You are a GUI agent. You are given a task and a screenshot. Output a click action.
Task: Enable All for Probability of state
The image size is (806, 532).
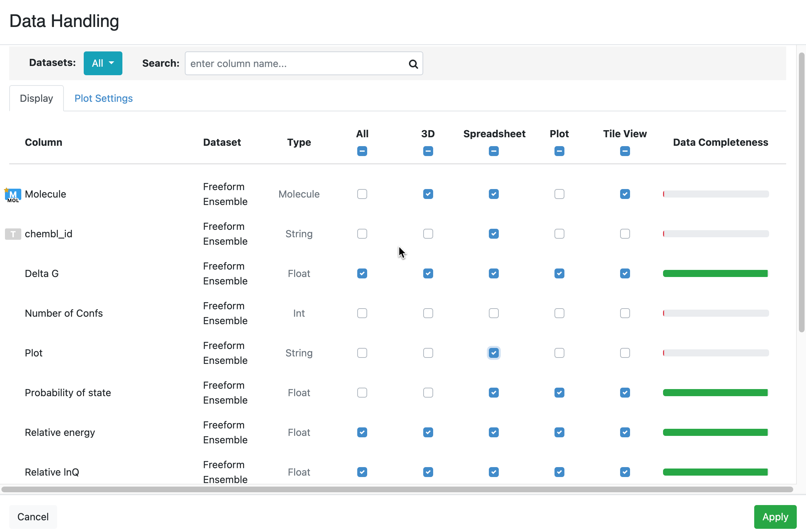[362, 393]
